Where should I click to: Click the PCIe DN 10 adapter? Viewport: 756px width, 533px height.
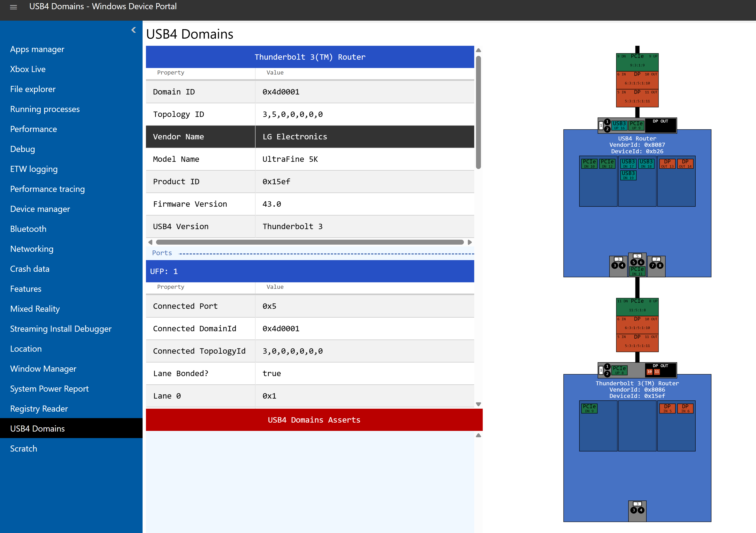click(589, 164)
